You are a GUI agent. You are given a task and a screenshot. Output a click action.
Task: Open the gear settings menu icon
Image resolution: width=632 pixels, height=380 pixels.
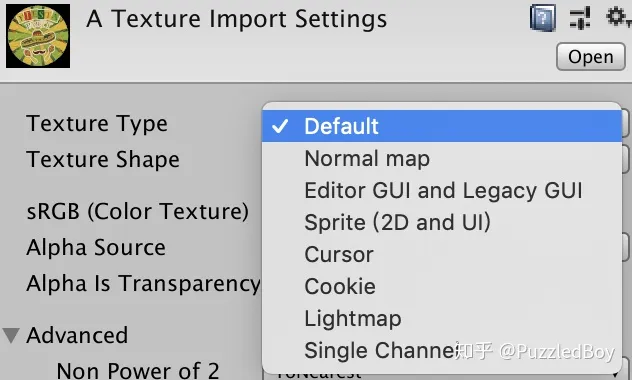(x=617, y=17)
